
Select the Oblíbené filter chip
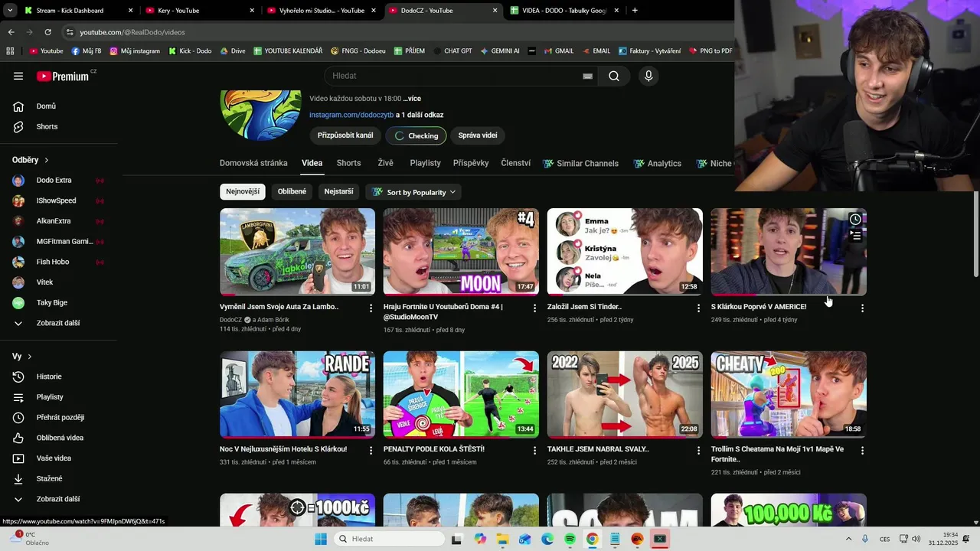(292, 191)
